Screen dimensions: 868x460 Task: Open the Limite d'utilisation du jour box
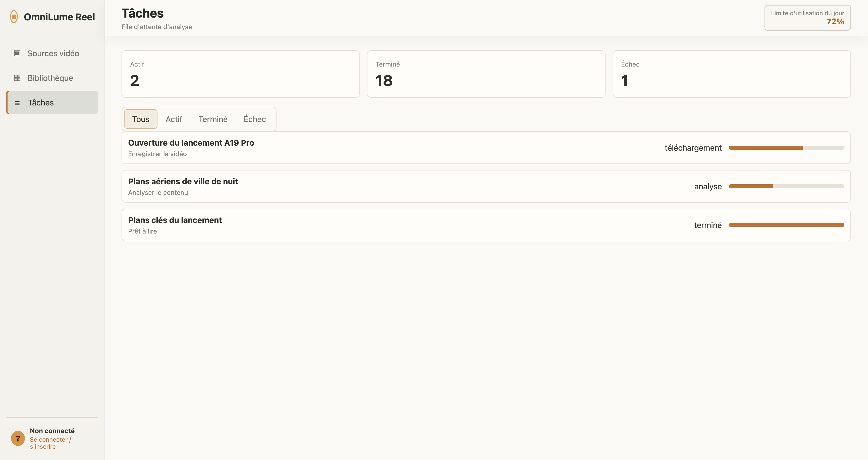807,18
